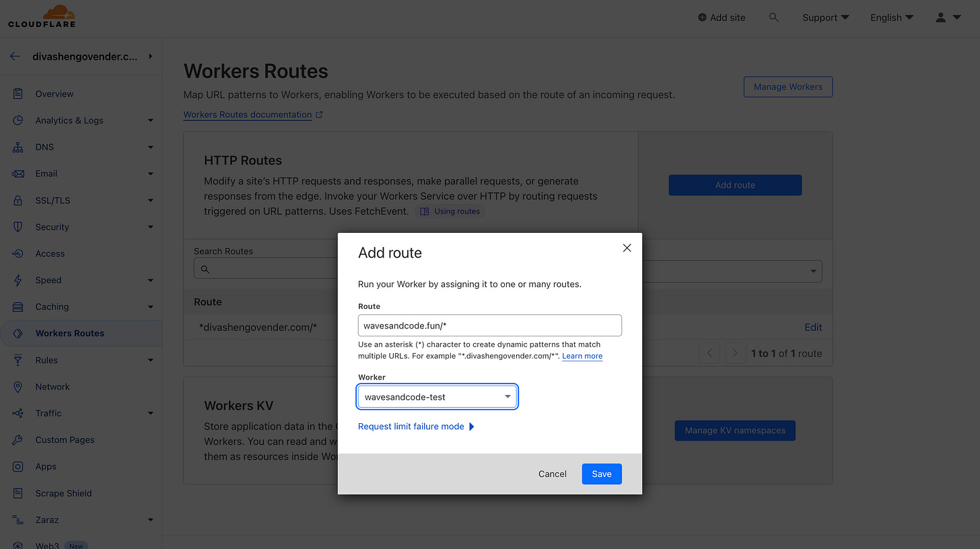The height and width of the screenshot is (549, 980).
Task: Open Workers Routes documentation link
Action: tap(248, 114)
